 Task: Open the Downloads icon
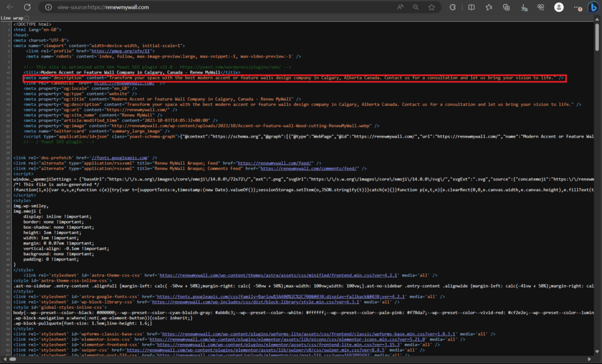click(x=524, y=7)
